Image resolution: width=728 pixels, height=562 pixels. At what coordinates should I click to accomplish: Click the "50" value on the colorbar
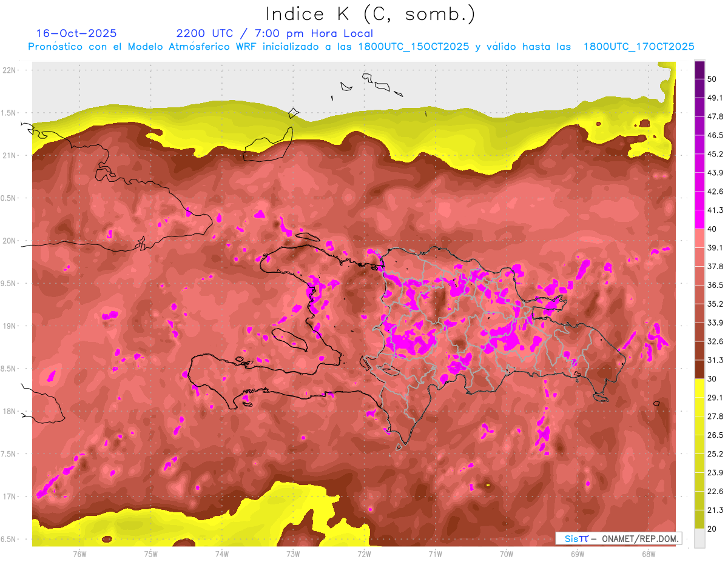pos(712,79)
